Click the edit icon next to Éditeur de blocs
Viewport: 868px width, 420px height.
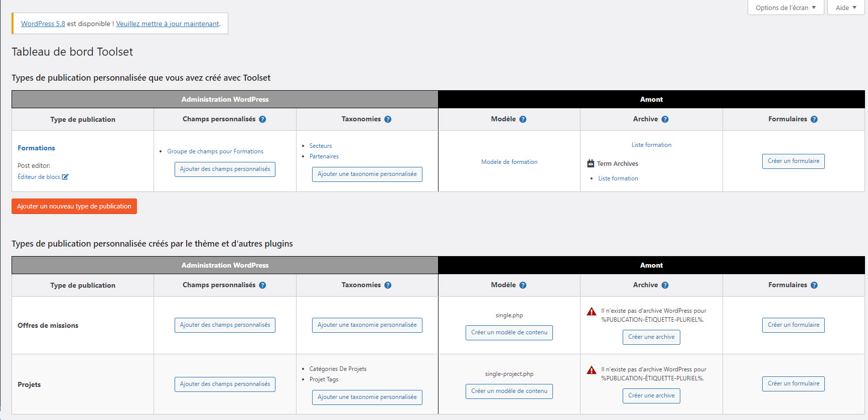pos(65,177)
